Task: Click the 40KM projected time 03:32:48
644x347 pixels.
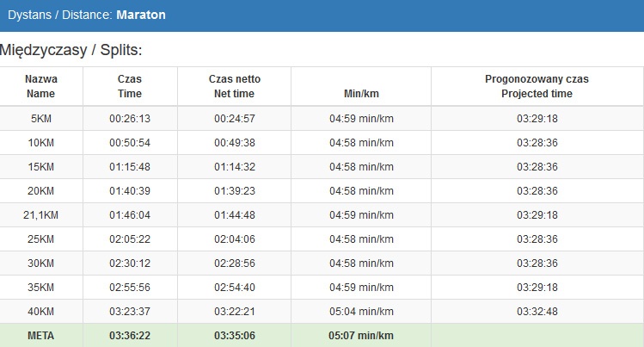Action: pos(537,312)
